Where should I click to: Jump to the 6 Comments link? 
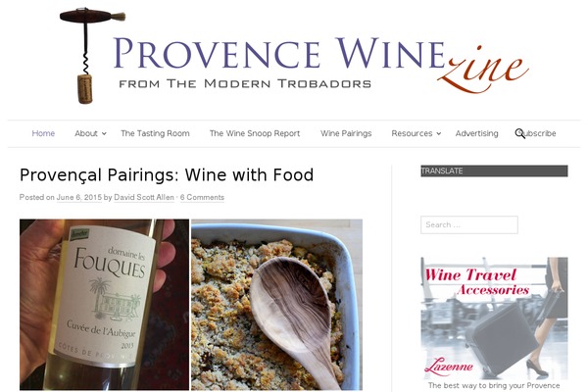pyautogui.click(x=202, y=197)
